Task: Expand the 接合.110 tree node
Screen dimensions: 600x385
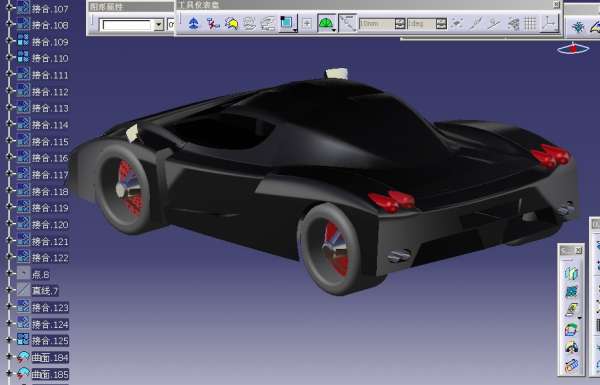Action: click(x=9, y=57)
